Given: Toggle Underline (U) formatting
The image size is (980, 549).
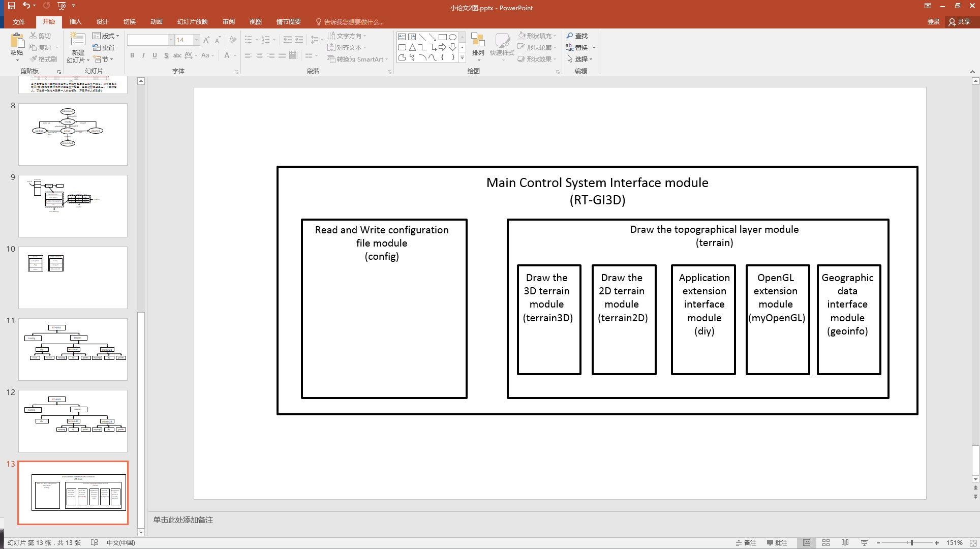Looking at the screenshot, I should (x=155, y=55).
